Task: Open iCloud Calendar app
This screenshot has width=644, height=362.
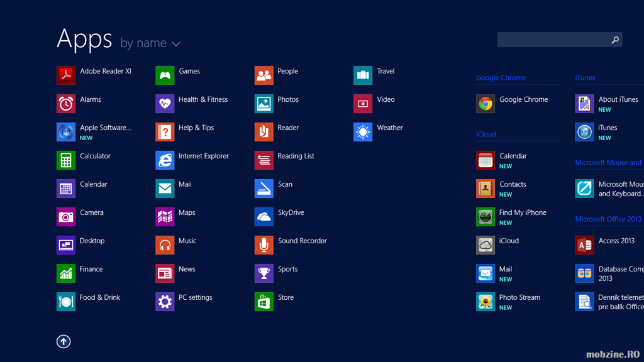Action: (501, 160)
